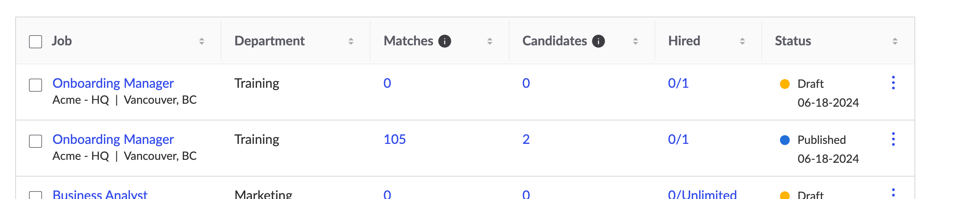Open more options for Published Onboarding Manager
This screenshot has height=199, width=980.
893,139
